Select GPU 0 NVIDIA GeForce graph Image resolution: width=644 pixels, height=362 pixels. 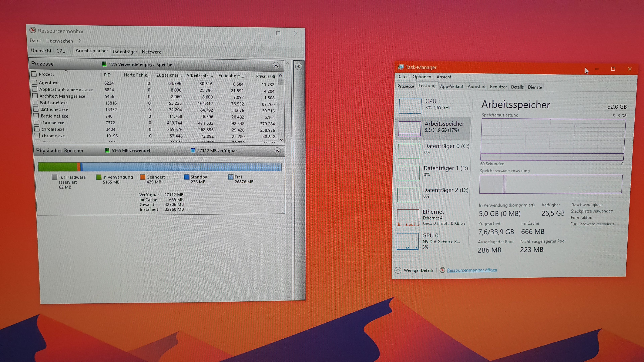pos(408,241)
